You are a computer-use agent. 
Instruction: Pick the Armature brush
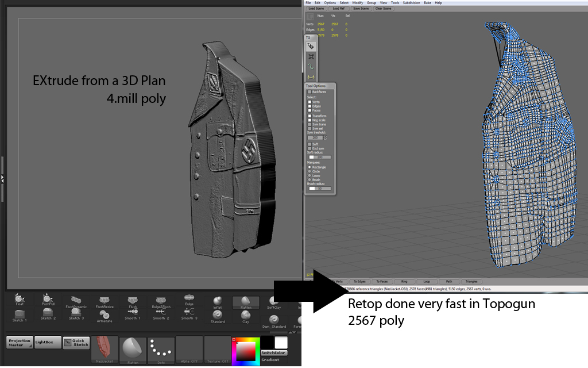[x=105, y=317]
